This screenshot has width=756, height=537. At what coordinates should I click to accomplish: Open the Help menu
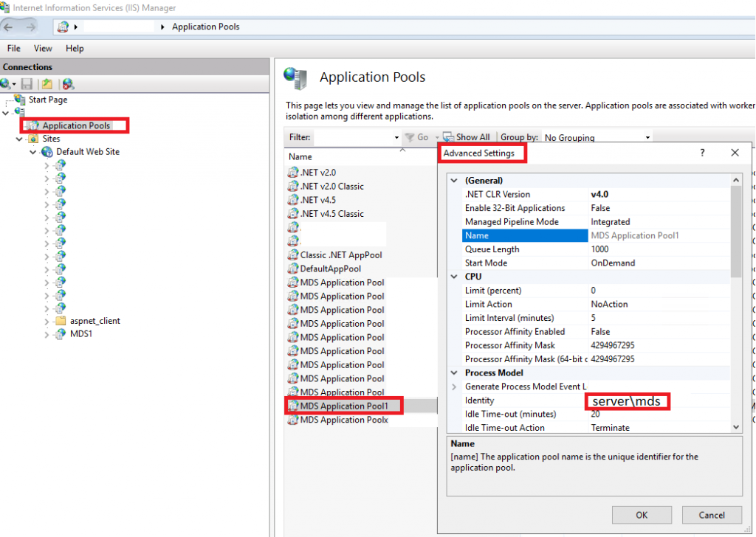point(75,48)
